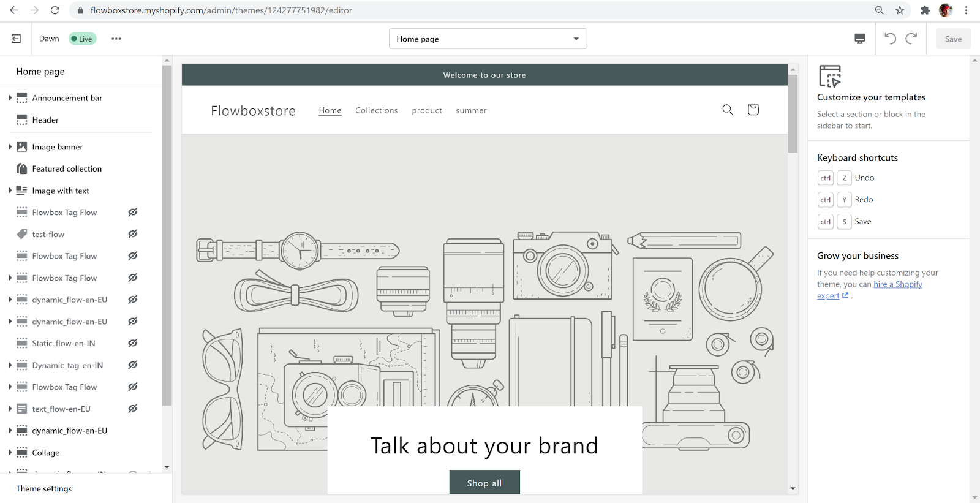Viewport: 980px width, 503px height.
Task: Click the preview scrollbar thumb
Action: click(x=793, y=113)
